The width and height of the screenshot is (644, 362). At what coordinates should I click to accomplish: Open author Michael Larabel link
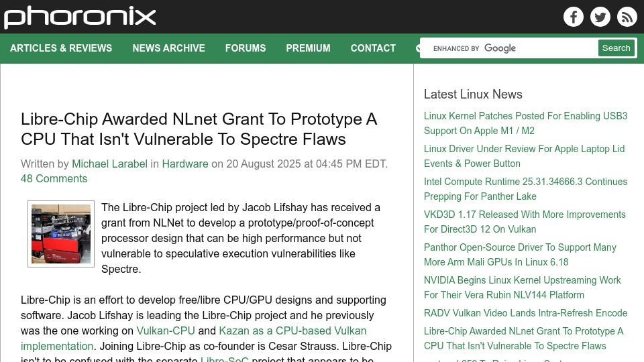click(109, 164)
